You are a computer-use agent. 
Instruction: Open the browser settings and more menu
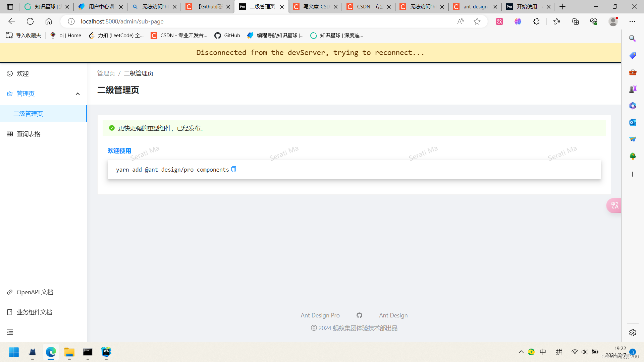[x=632, y=21]
